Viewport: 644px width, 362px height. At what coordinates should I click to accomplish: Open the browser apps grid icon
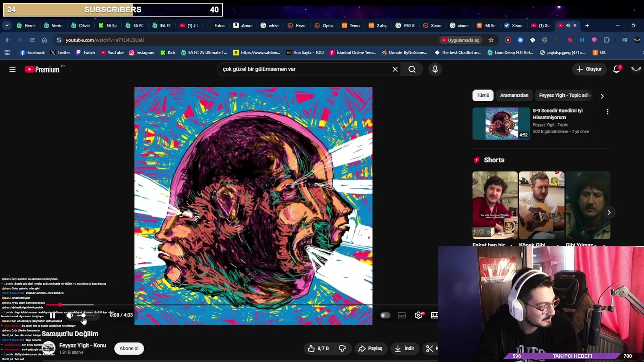coord(7,52)
